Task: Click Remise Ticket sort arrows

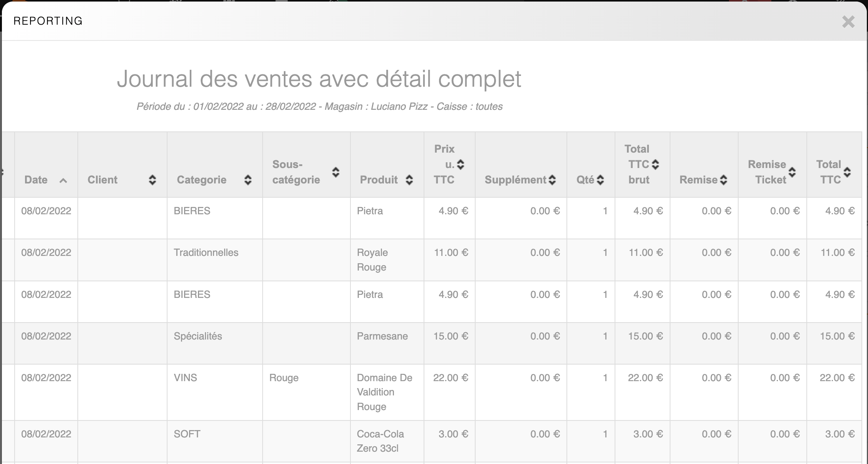Action: (792, 172)
